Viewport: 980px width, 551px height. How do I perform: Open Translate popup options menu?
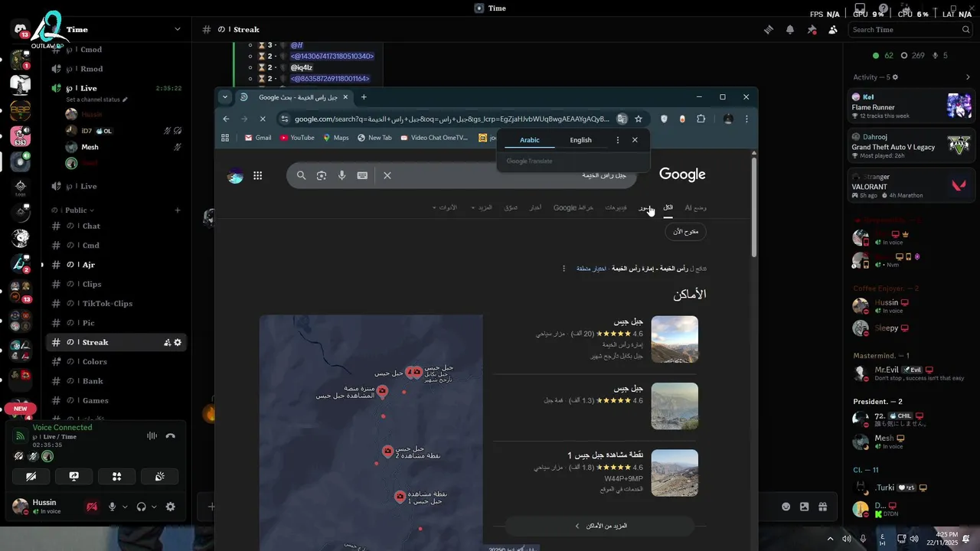coord(618,140)
